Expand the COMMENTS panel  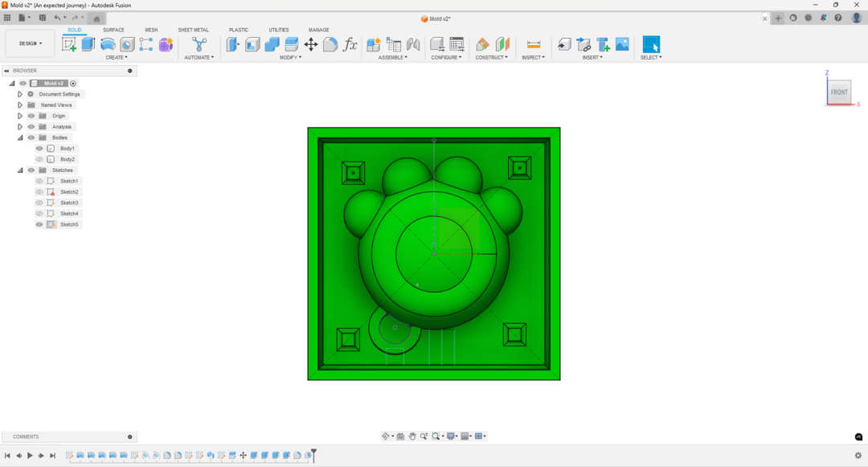pos(130,436)
